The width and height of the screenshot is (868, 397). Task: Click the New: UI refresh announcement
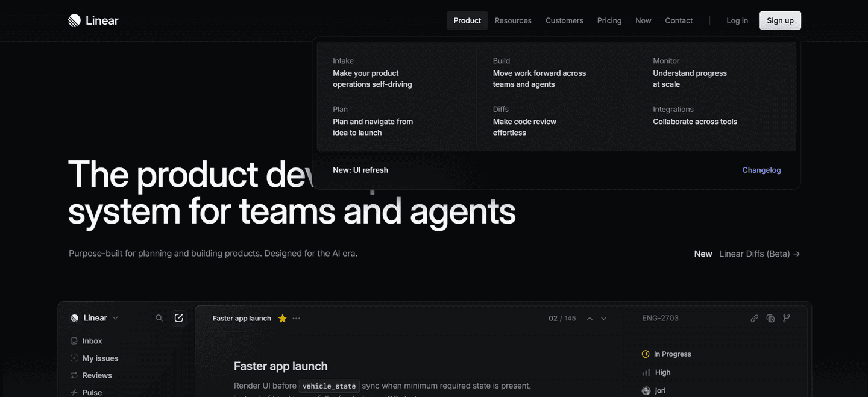click(x=360, y=170)
